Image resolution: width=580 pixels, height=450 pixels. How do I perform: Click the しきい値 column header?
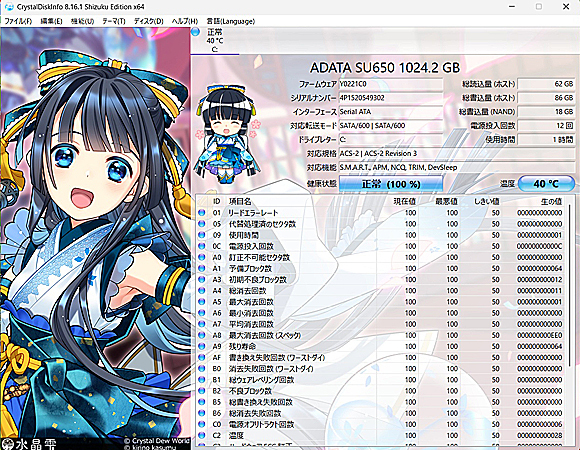pos(487,201)
